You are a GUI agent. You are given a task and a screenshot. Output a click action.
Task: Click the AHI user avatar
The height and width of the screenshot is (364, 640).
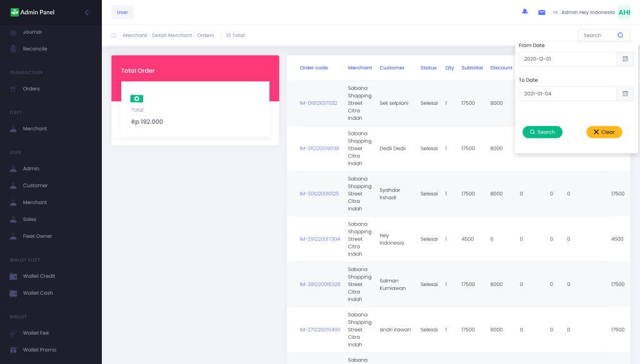624,12
